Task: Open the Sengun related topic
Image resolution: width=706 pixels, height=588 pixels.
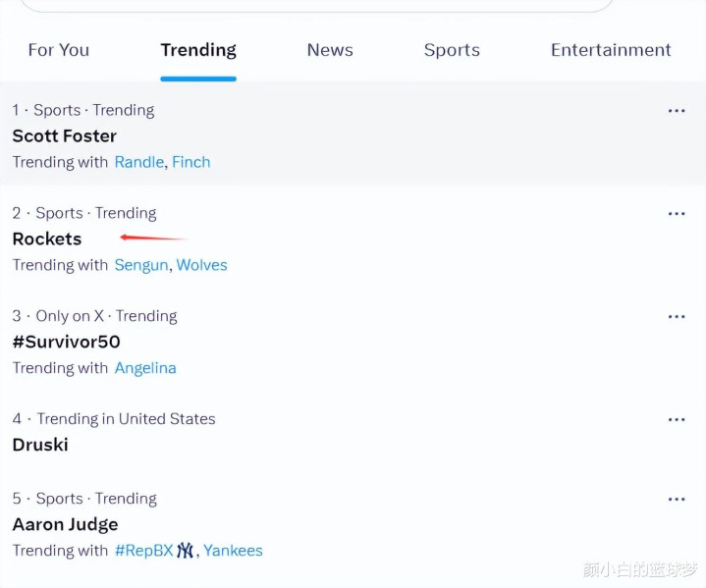Action: pos(140,265)
